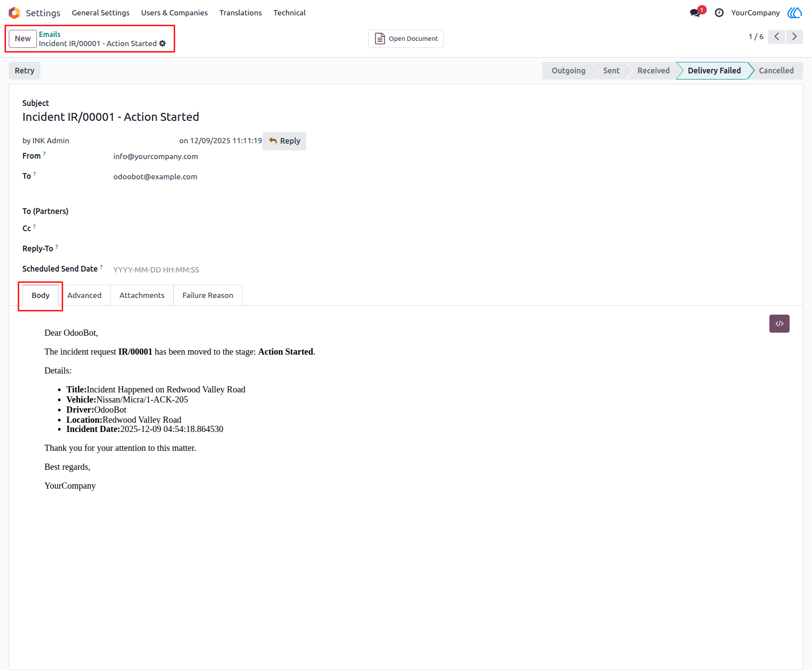812x671 pixels.
Task: Open the General Settings menu
Action: pyautogui.click(x=101, y=13)
